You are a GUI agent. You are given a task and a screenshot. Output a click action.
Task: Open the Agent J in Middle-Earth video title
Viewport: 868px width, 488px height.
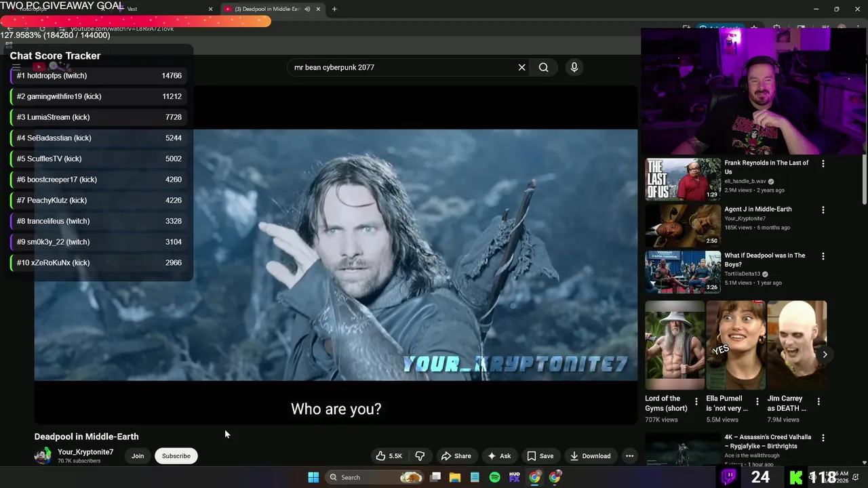(757, 209)
